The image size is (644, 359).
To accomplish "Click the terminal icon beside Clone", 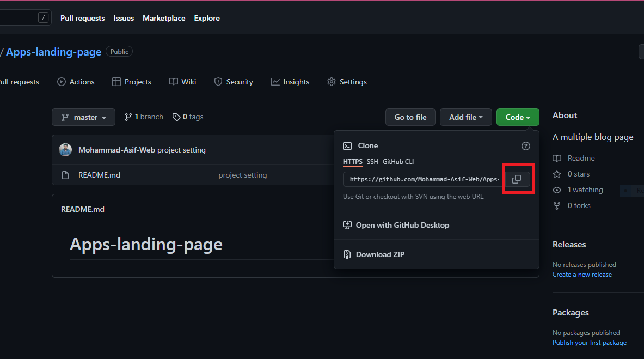I will pos(347,146).
